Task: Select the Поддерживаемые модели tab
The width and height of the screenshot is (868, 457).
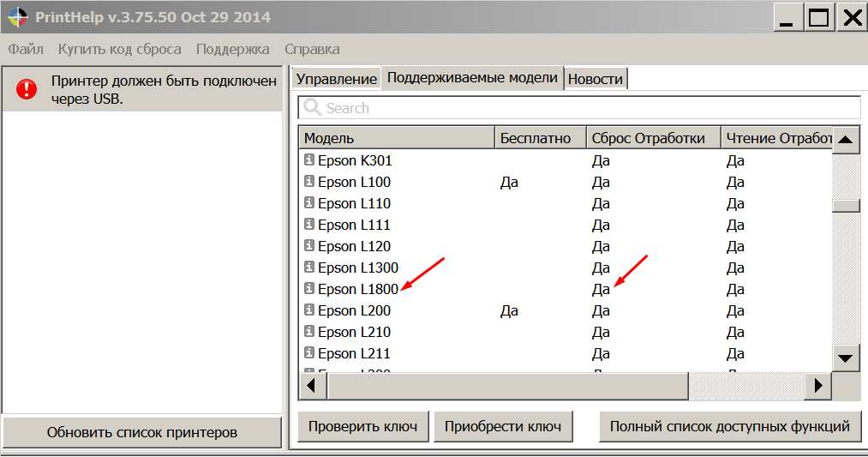Action: pos(472,77)
